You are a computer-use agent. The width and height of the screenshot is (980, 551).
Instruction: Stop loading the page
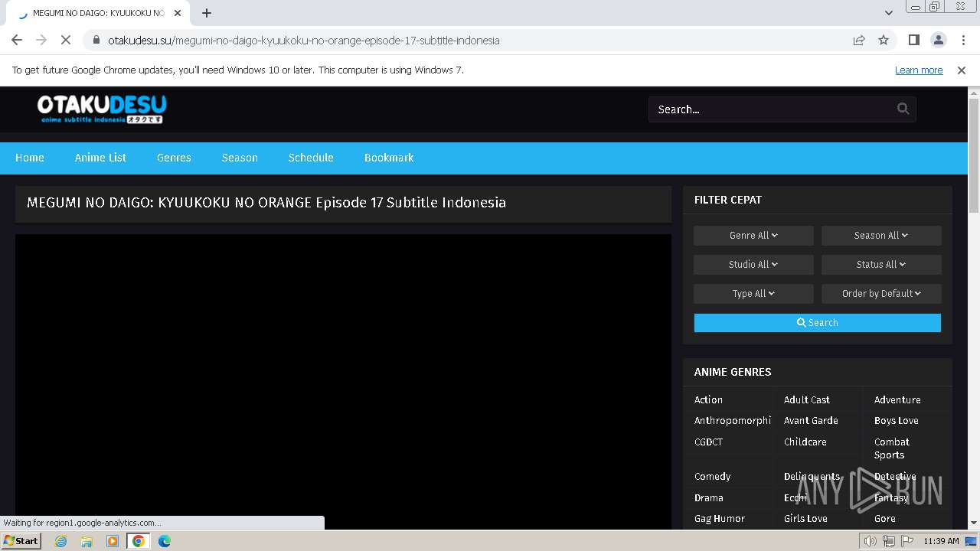(x=66, y=40)
